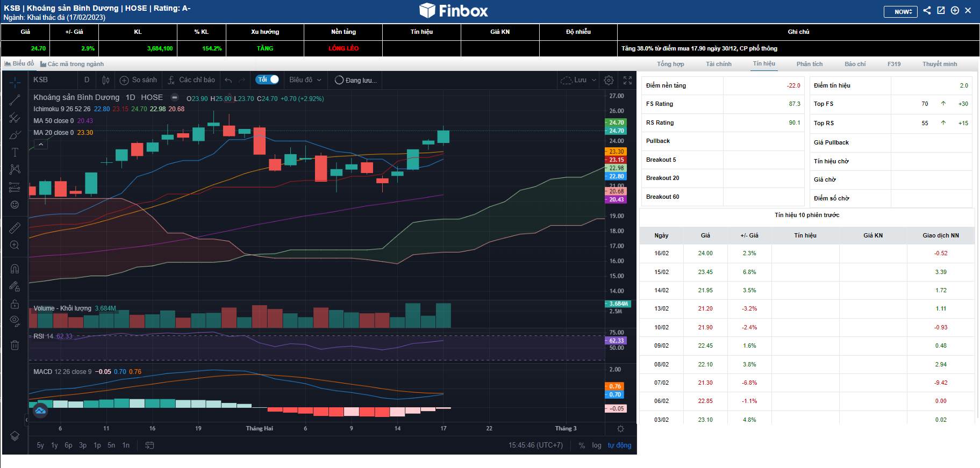Screen dimensions: 980x468
Task: Open in new window icon
Action: click(941, 10)
